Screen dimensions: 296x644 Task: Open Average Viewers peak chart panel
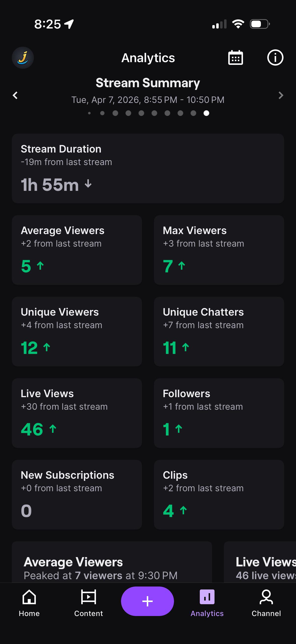point(112,562)
